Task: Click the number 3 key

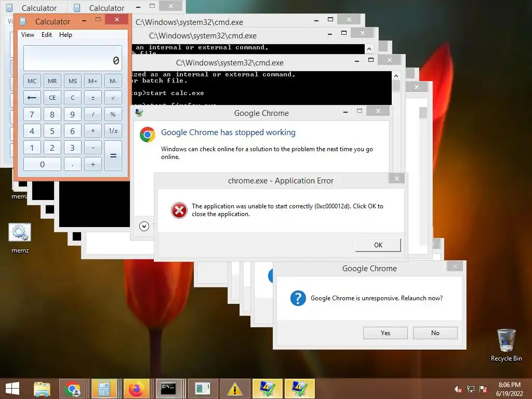Action: point(73,147)
